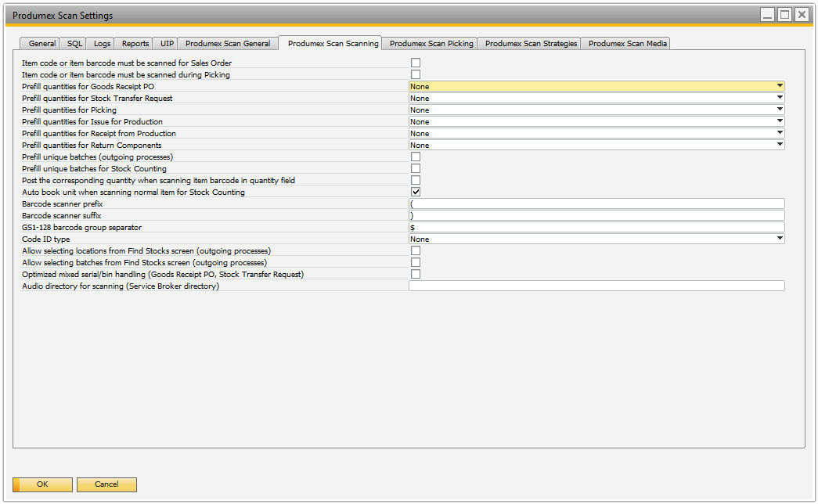Enable selecting batches from Find Stocks screen

point(415,262)
